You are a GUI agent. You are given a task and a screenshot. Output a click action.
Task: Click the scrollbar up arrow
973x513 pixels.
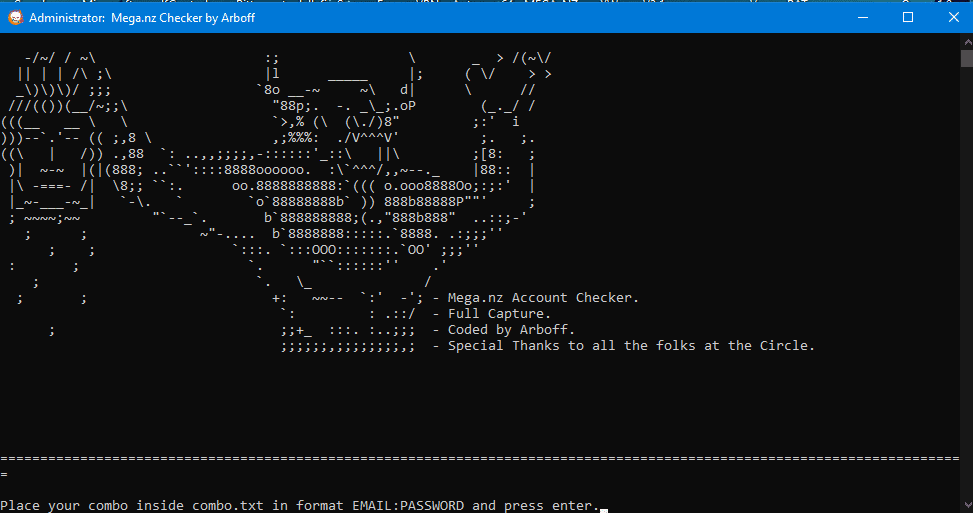(x=967, y=42)
